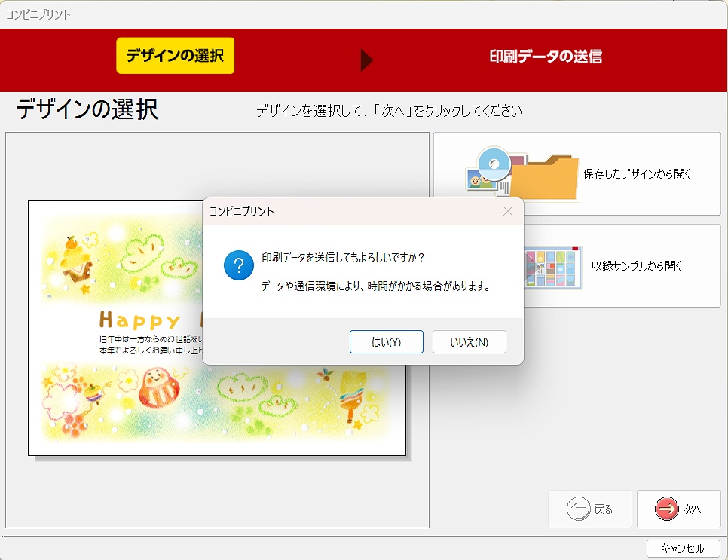728x560 pixels.
Task: Decline sending with the いいえ button
Action: [470, 341]
